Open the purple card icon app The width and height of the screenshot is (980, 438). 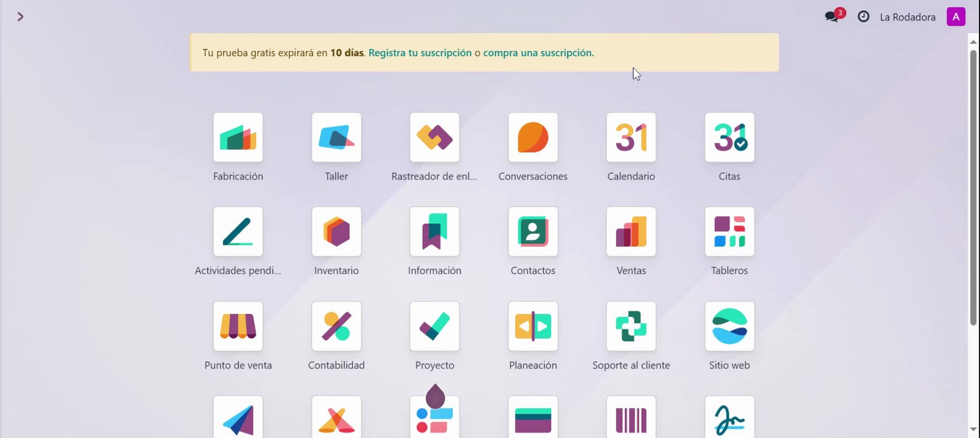tap(533, 417)
